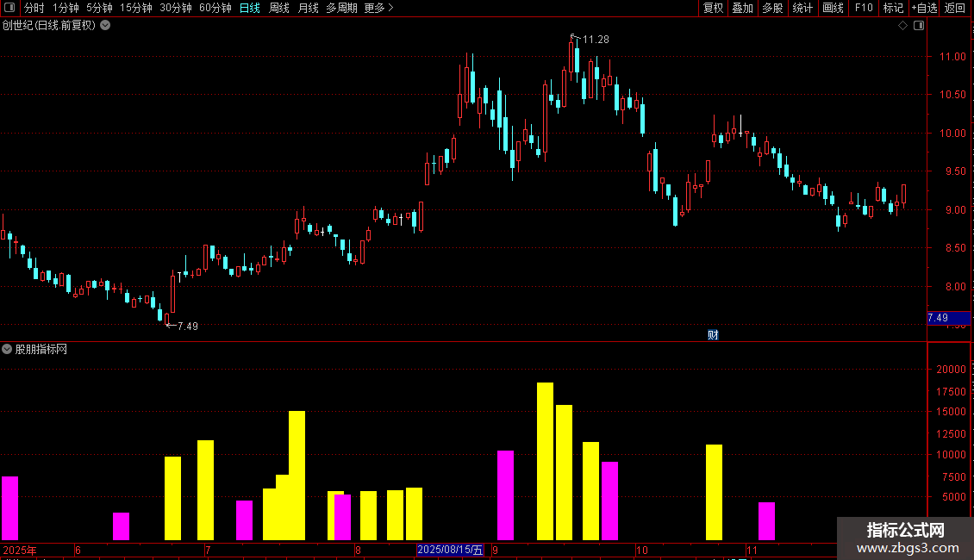Click the highlighted 7.49 value on price axis
Viewport: 974px width, 560px height.
(x=948, y=318)
